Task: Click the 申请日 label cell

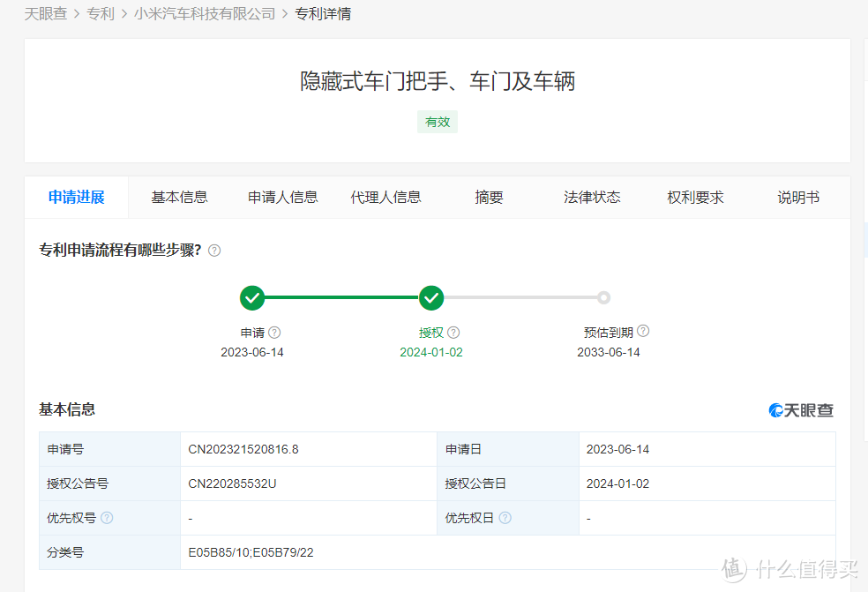Action: pyautogui.click(x=508, y=449)
